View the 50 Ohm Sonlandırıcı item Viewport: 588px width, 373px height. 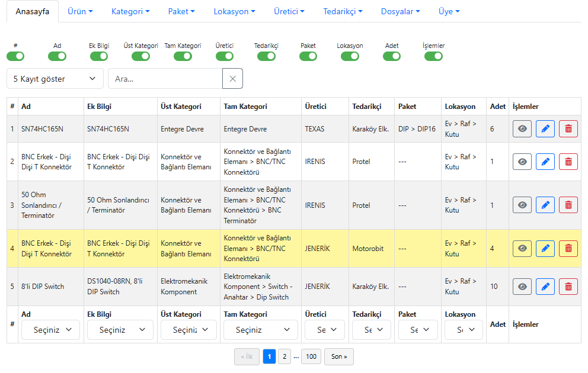pyautogui.click(x=522, y=205)
